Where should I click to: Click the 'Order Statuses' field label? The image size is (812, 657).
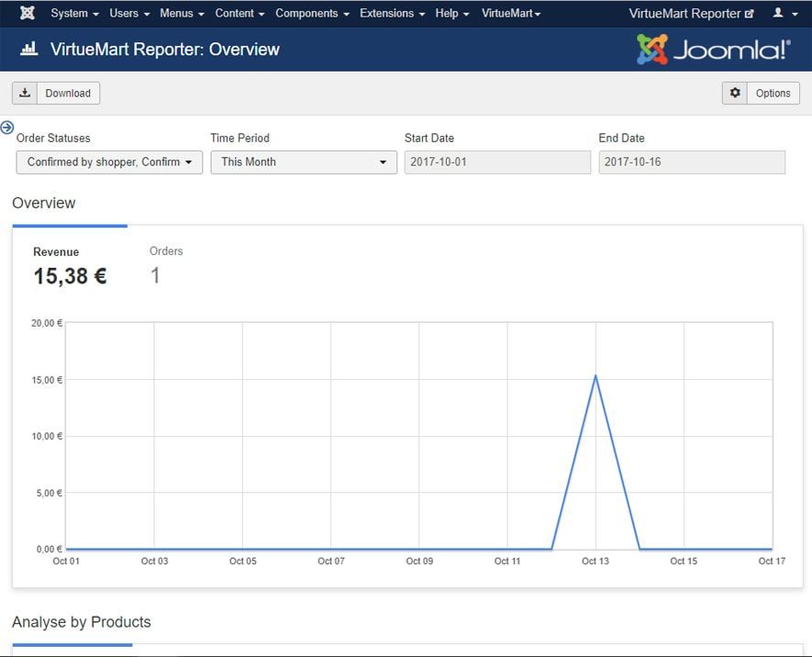[53, 139]
